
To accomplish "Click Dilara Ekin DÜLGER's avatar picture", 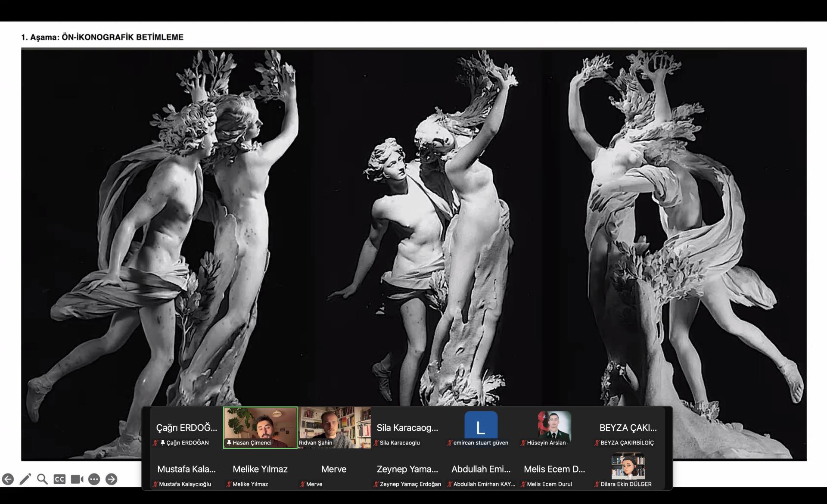I will point(628,466).
